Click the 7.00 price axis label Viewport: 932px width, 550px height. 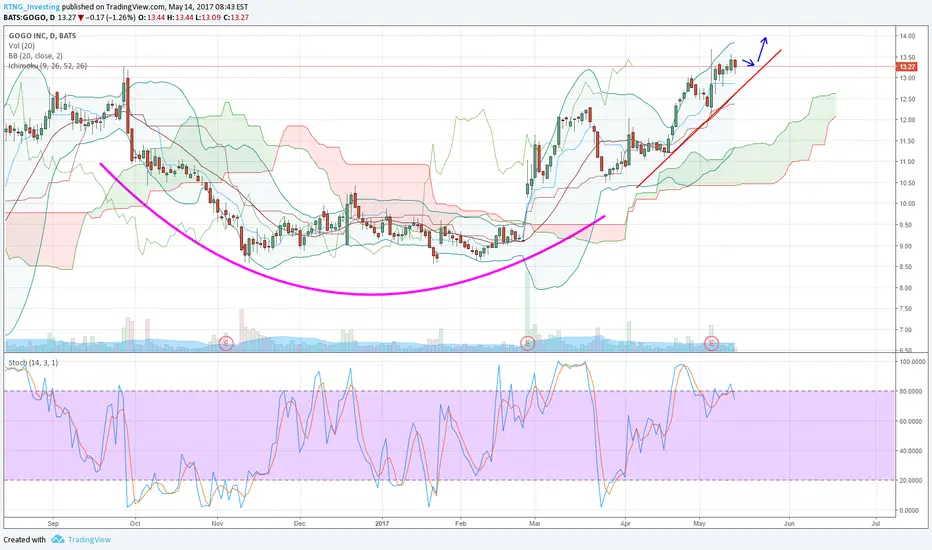[x=905, y=330]
